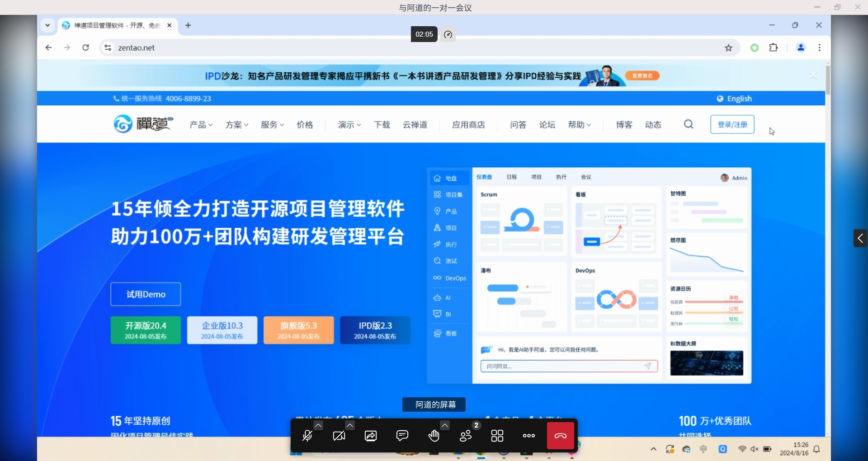
Task: Click the site search magnifier icon
Action: [689, 124]
